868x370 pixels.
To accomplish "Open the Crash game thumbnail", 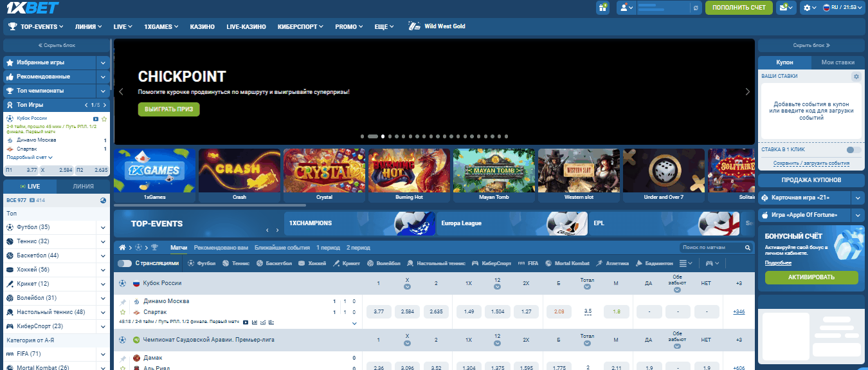I will point(239,175).
